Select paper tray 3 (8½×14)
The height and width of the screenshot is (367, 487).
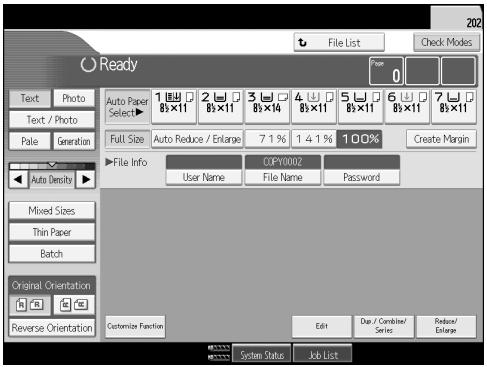coord(267,106)
